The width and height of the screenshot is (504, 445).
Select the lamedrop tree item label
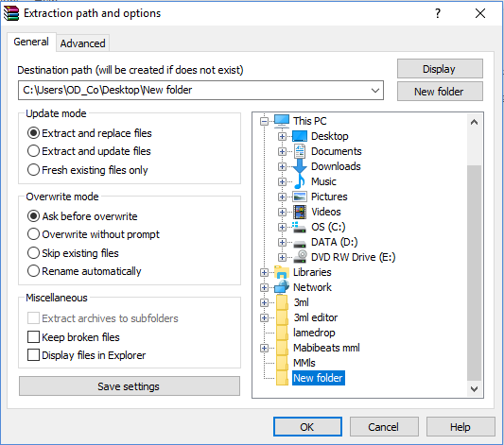click(x=314, y=333)
